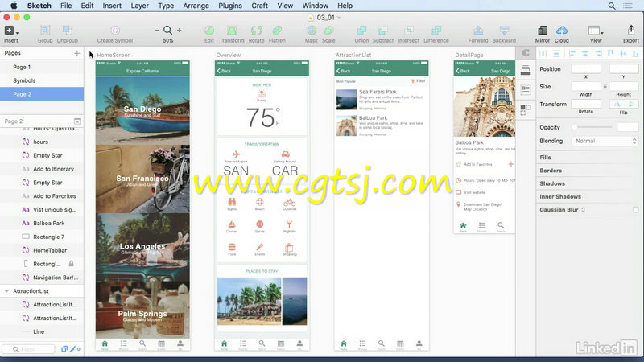Click the Edit toolbar icon
This screenshot has width=644, height=362.
click(209, 31)
